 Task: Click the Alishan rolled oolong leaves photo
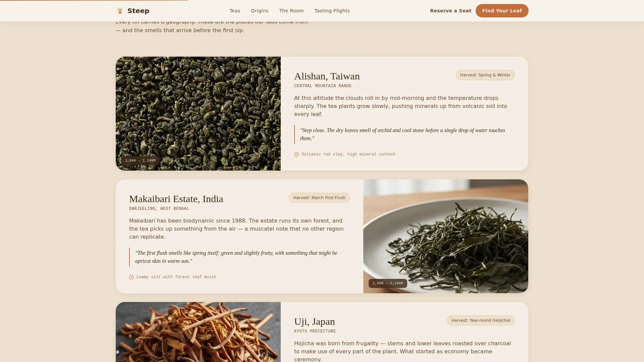[198, 114]
